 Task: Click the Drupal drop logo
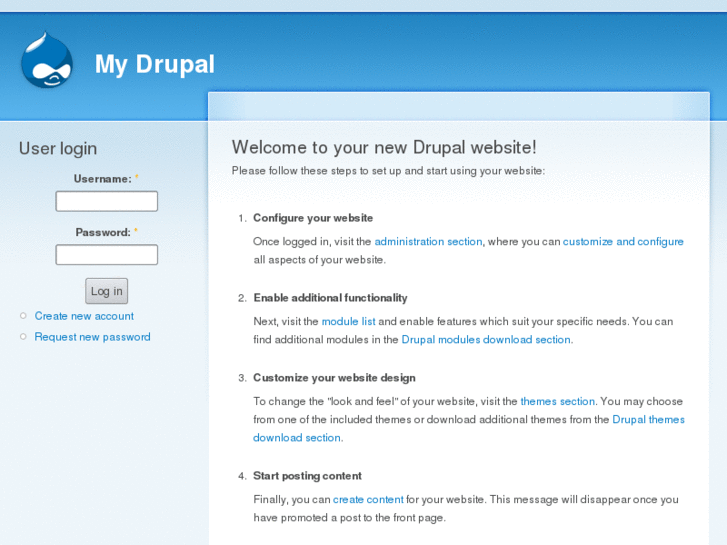pos(47,60)
